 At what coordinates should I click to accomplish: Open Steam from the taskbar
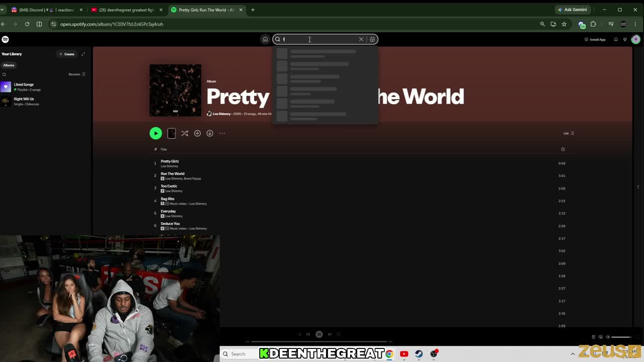tap(419, 354)
